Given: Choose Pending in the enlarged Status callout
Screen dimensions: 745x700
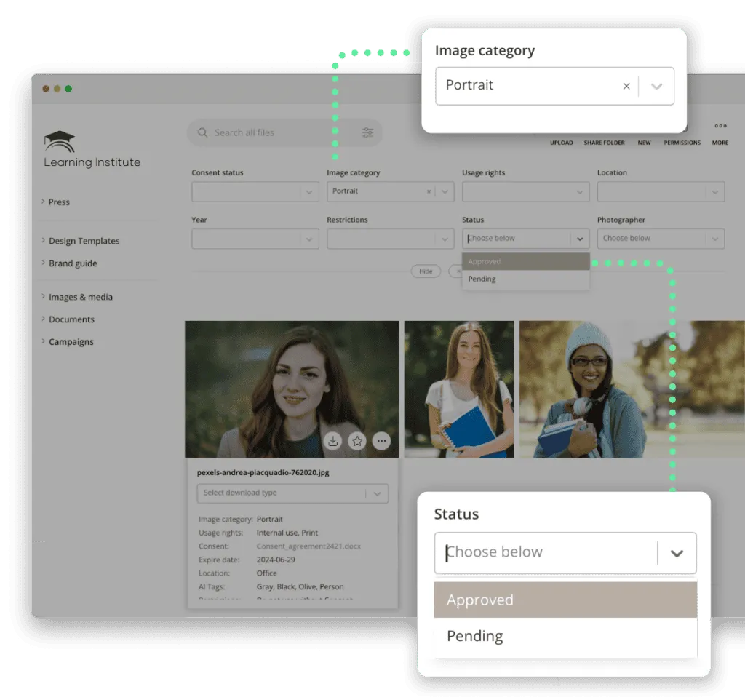Looking at the screenshot, I should [565, 636].
